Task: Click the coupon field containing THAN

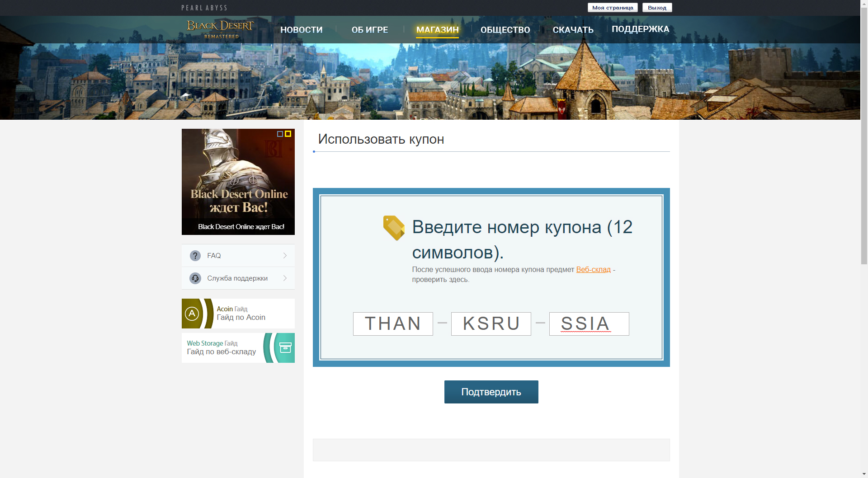Action: pyautogui.click(x=393, y=324)
